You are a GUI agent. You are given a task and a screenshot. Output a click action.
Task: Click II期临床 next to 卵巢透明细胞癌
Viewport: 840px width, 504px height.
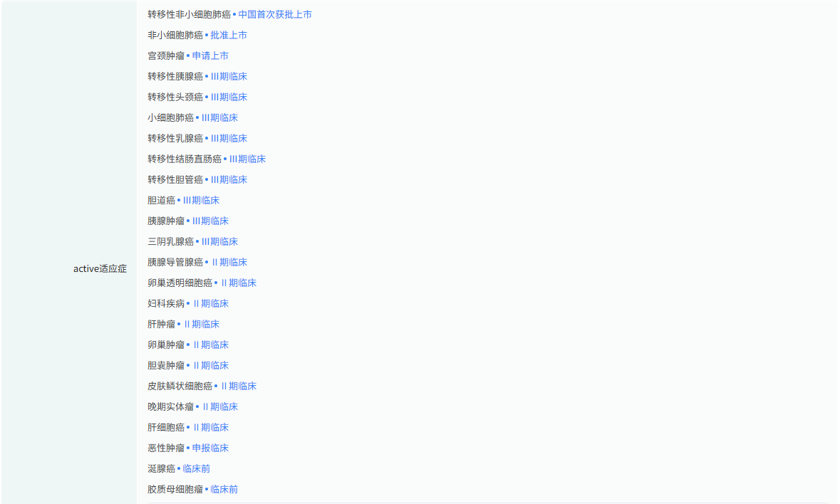[x=239, y=283]
